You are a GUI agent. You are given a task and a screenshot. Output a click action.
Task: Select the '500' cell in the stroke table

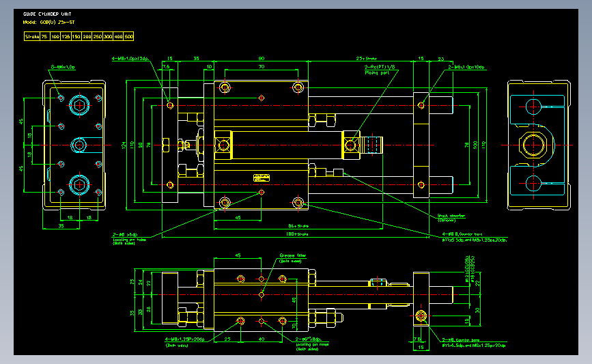(129, 37)
